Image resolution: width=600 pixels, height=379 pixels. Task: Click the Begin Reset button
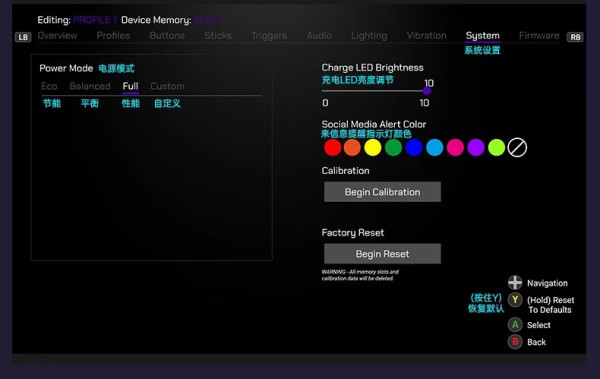tap(382, 254)
